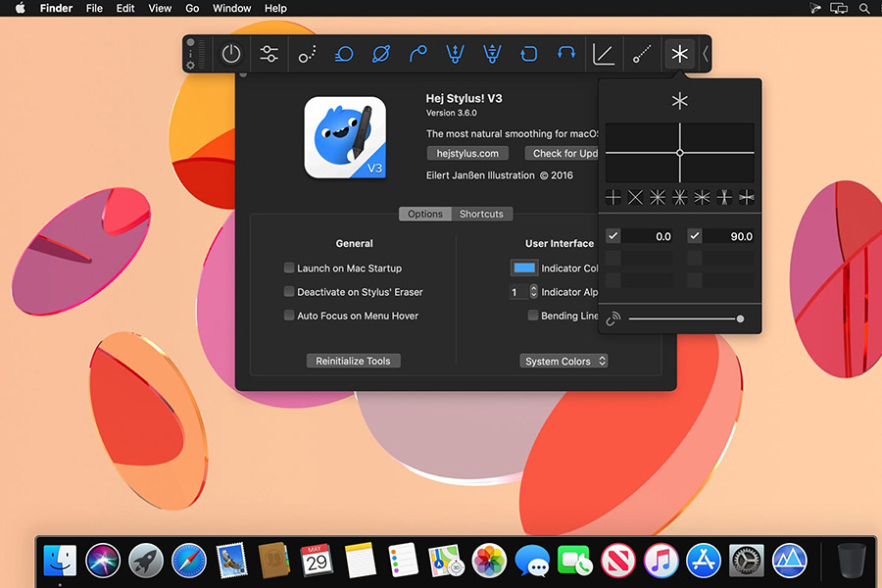Click the Check for Updates button

(562, 153)
